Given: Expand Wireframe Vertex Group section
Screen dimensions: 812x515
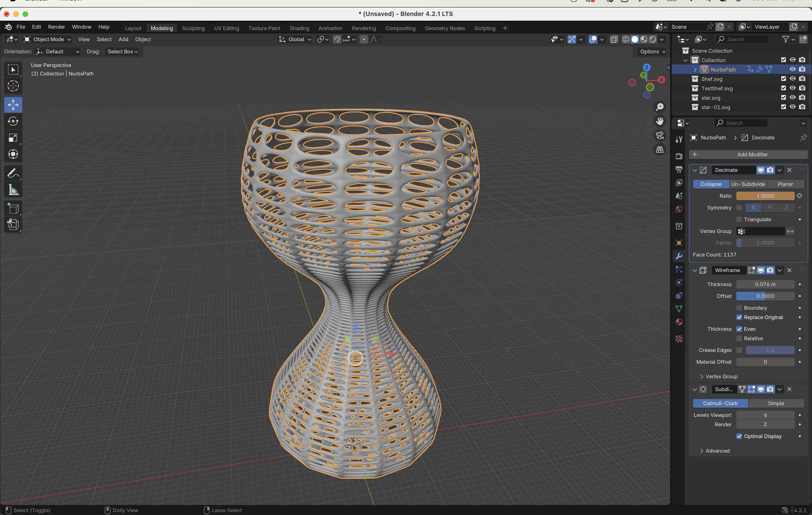Looking at the screenshot, I should [719, 377].
